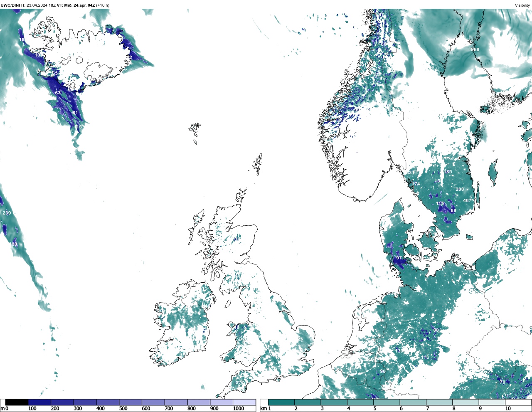Image resolution: width=532 pixels, height=412 pixels.
Task: Click the "65" value in southwest Iceland
Action: point(55,73)
